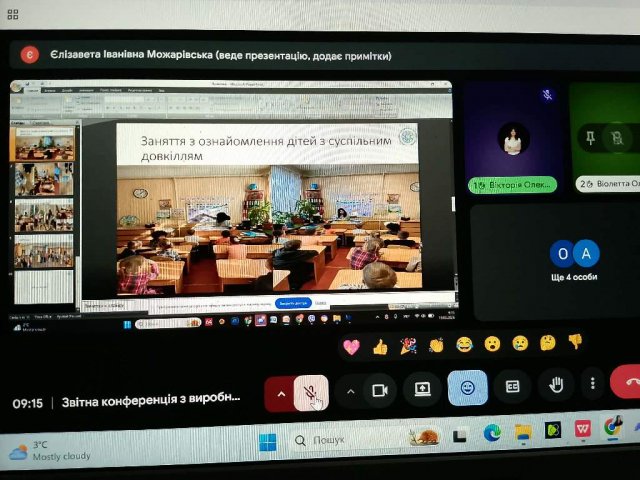640x480 pixels.
Task: Open File Explorer from the taskbar
Action: [x=523, y=431]
